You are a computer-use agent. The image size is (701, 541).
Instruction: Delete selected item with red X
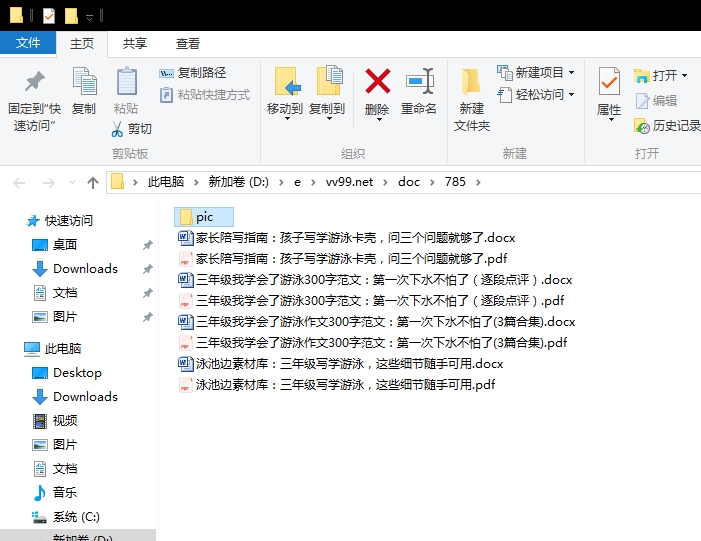pos(377,94)
